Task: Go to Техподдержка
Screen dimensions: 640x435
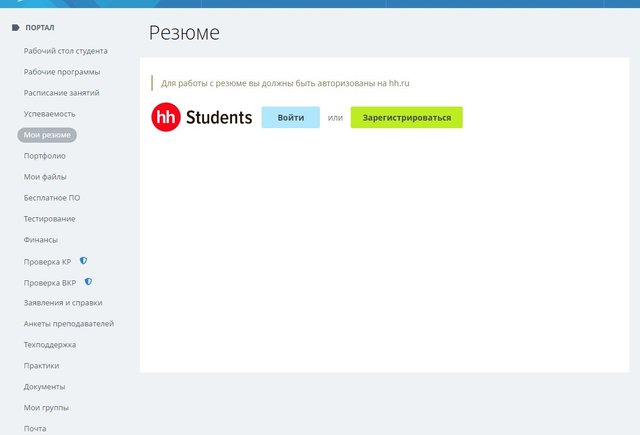Action: tap(50, 345)
